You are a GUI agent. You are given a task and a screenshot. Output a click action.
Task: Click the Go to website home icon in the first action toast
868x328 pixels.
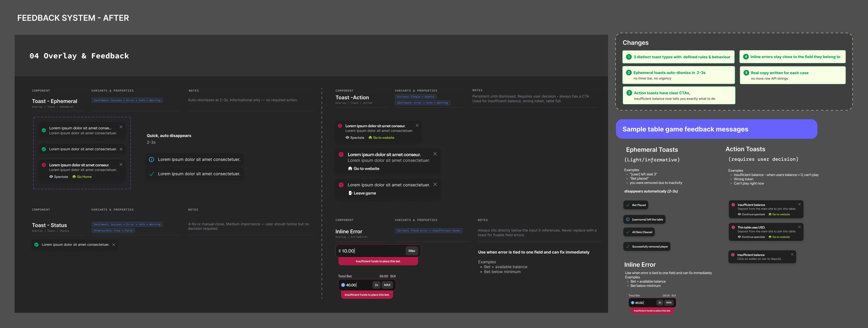point(370,137)
